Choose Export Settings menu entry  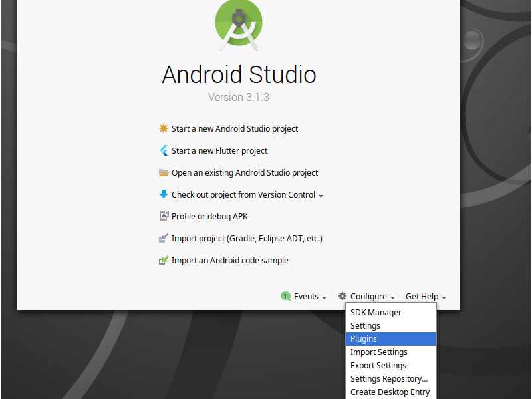click(x=378, y=366)
